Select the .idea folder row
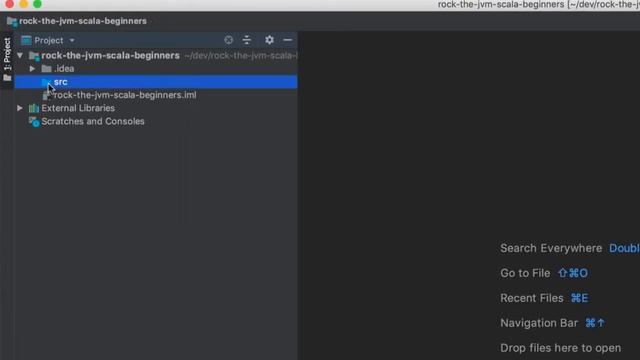Viewport: 640px width, 360px height. tap(156, 69)
